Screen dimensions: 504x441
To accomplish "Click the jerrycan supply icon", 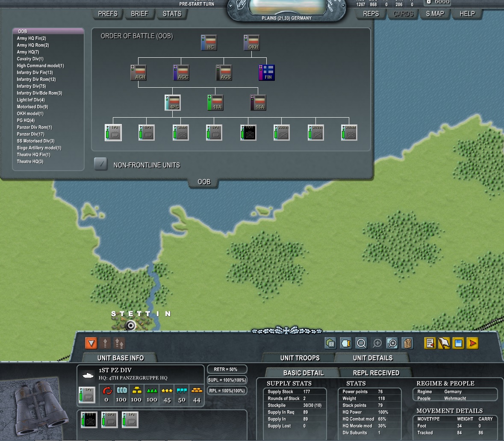I will pyautogui.click(x=407, y=343).
